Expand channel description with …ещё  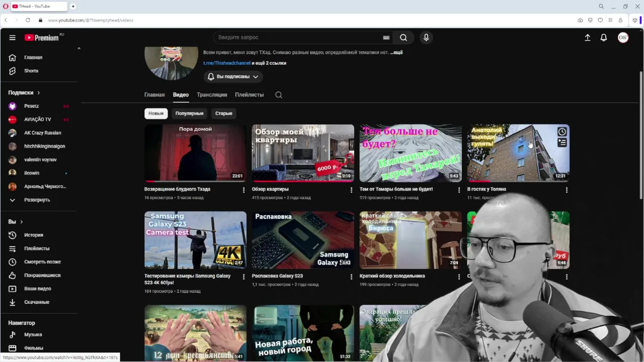pyautogui.click(x=396, y=52)
